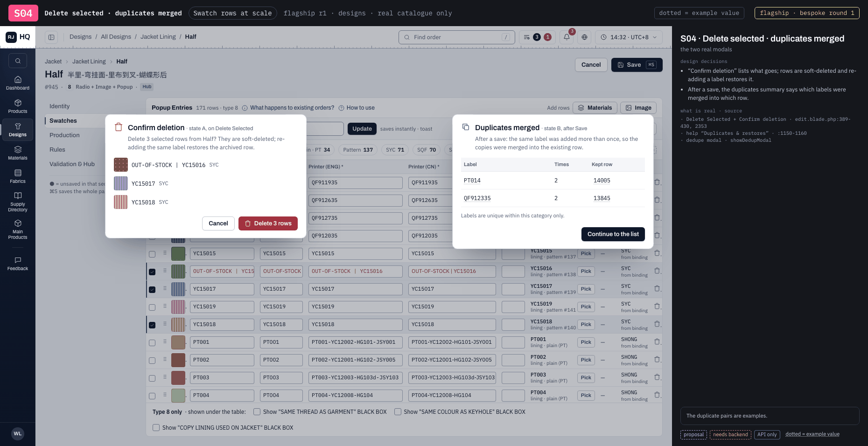Image resolution: width=868 pixels, height=446 pixels.
Task: Click Delete 3 rows button
Action: pyautogui.click(x=268, y=223)
